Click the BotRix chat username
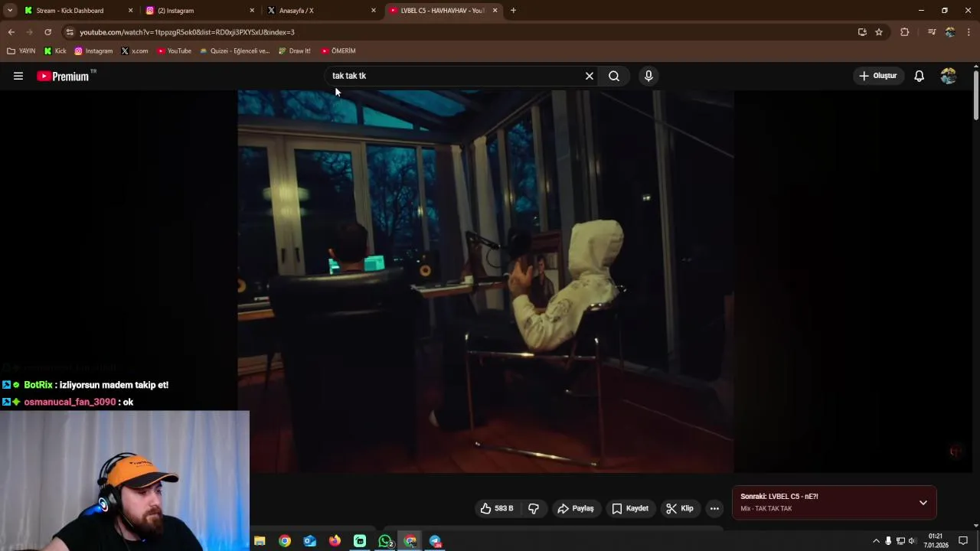Screen dimensions: 980x551 click(38, 385)
